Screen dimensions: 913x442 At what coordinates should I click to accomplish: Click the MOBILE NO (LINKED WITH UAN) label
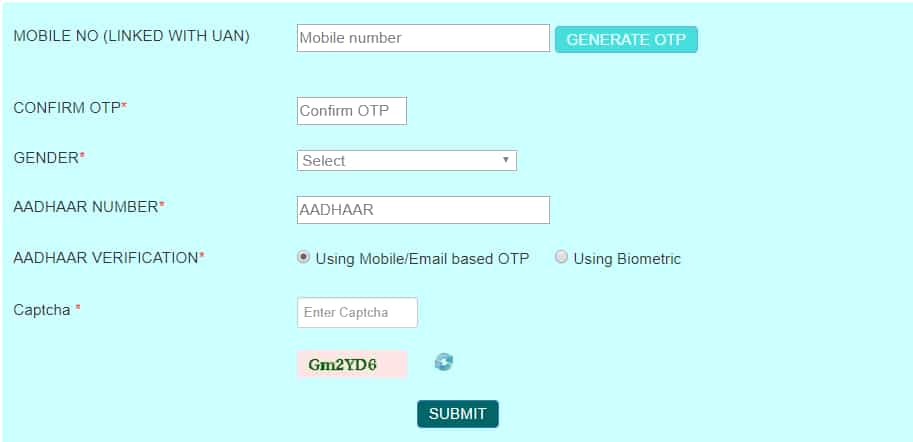[132, 36]
